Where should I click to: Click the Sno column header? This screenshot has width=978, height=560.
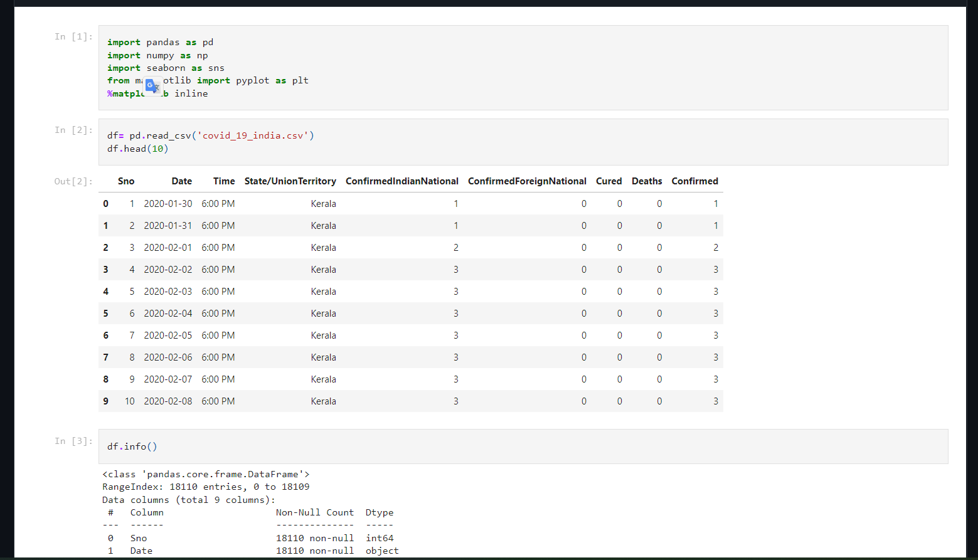point(126,181)
